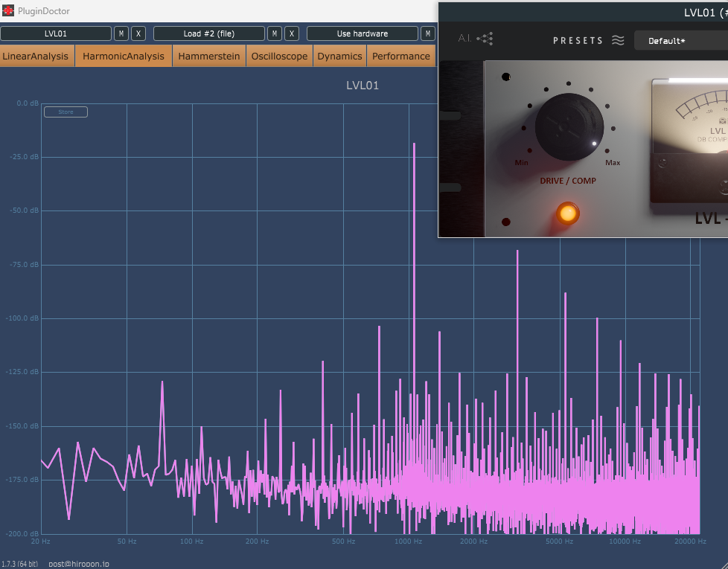Click the PRESETS label in the plugin header
The width and height of the screenshot is (728, 569).
[578, 41]
